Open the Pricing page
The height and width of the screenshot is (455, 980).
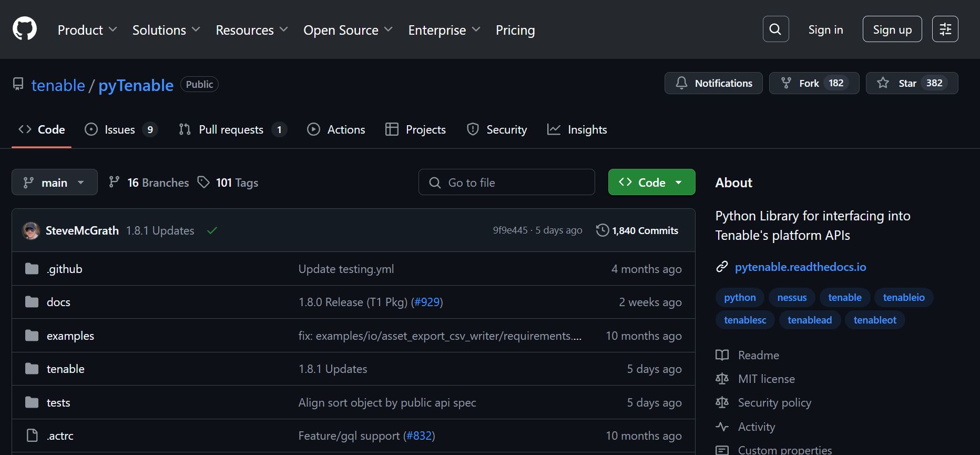click(515, 30)
